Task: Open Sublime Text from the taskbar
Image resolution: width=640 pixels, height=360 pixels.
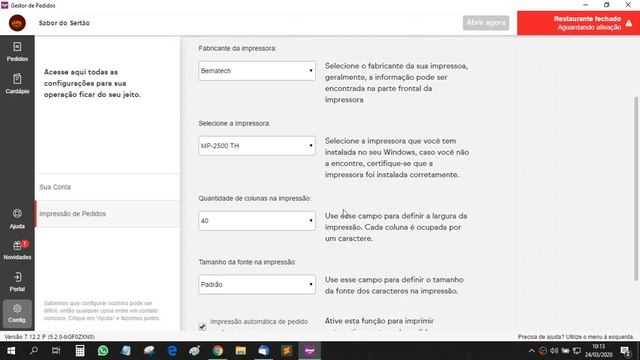Action: coord(287,351)
